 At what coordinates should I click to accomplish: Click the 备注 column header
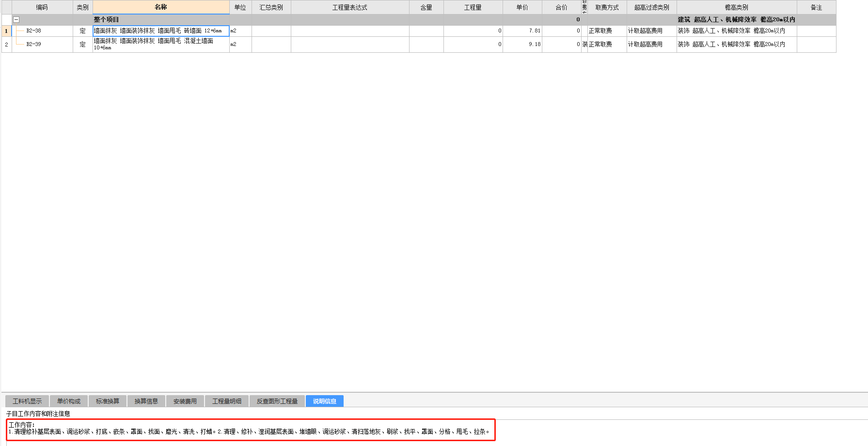817,7
